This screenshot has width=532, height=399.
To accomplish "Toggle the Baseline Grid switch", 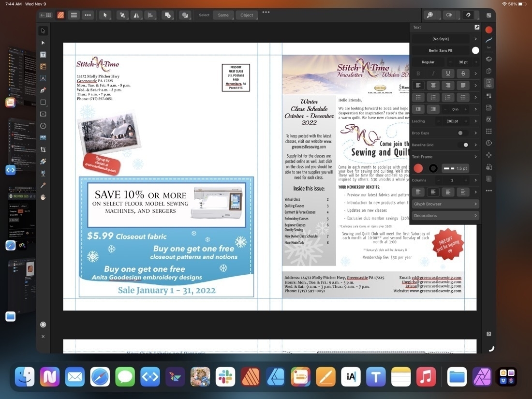I will (x=465, y=145).
